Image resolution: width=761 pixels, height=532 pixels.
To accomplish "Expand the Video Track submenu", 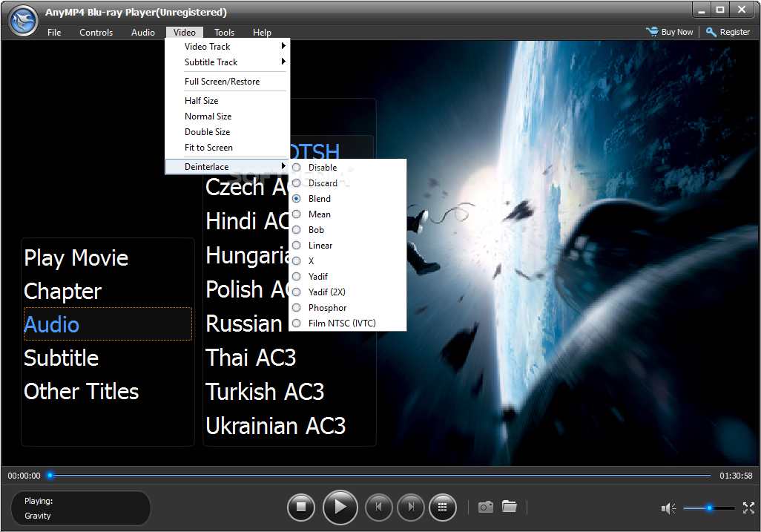I will pyautogui.click(x=228, y=47).
